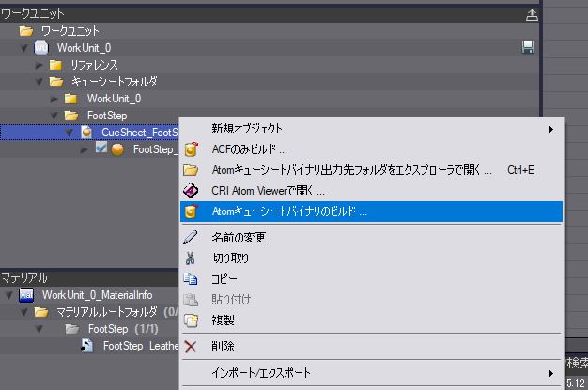The width and height of the screenshot is (588, 390).
Task: Collapse WorkUnit_0_MaterialInfo in the material tree
Action: click(9, 295)
